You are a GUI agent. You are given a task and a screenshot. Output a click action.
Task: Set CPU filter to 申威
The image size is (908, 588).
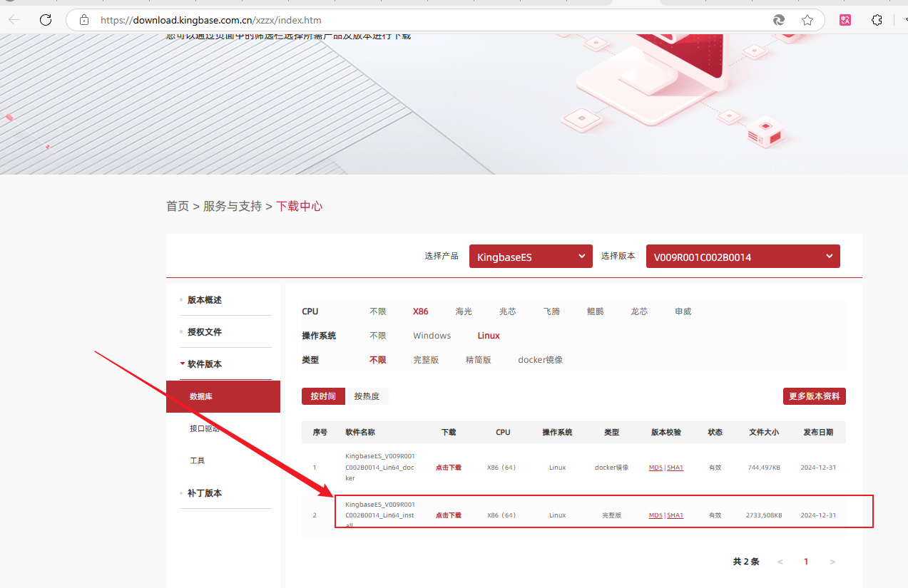[683, 311]
